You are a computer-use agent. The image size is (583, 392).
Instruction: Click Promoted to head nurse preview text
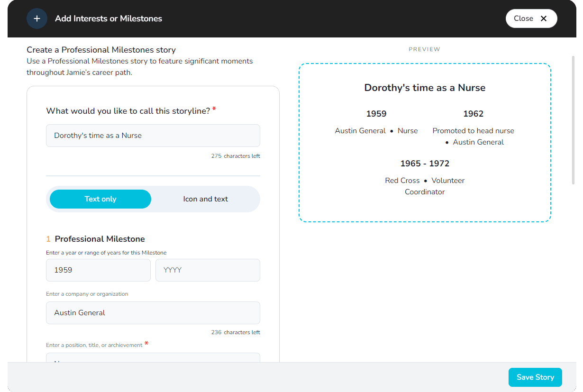(x=473, y=131)
